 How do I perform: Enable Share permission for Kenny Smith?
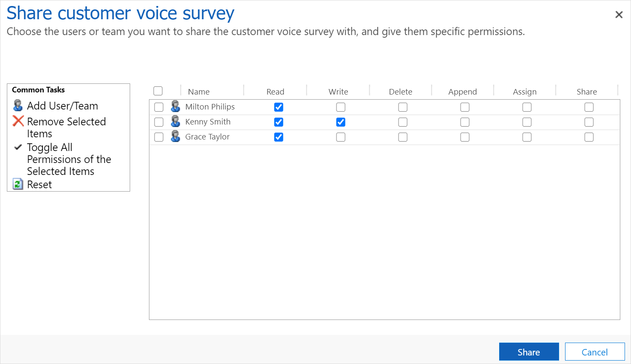point(589,122)
